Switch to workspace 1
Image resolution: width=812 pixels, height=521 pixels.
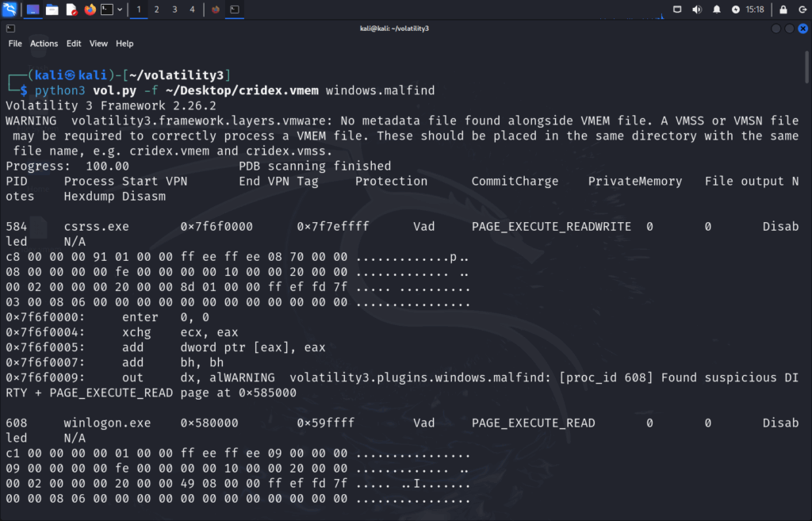click(138, 10)
